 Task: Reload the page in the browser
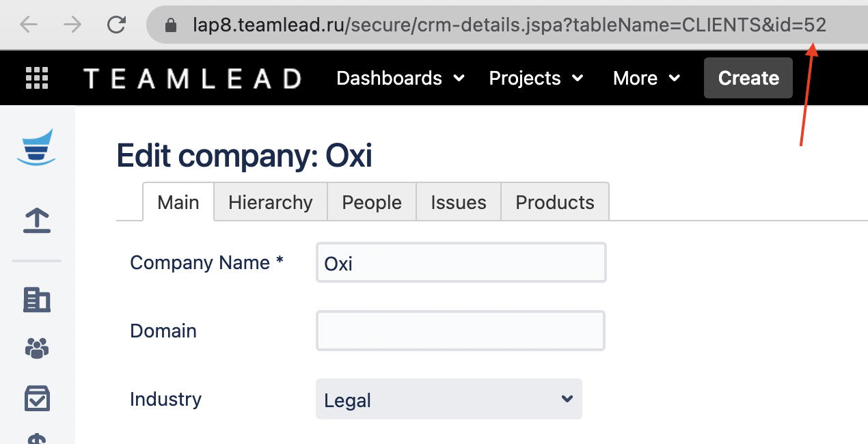pyautogui.click(x=117, y=25)
